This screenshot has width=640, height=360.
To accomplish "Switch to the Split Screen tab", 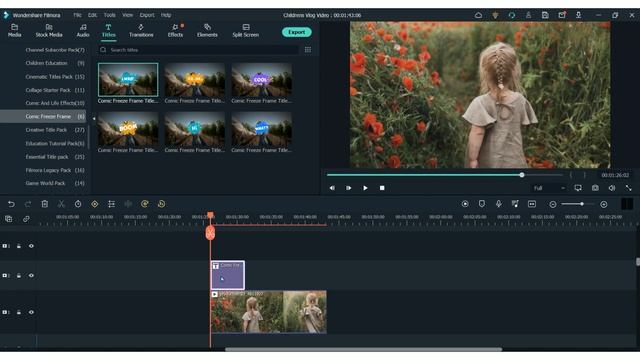I will click(245, 31).
